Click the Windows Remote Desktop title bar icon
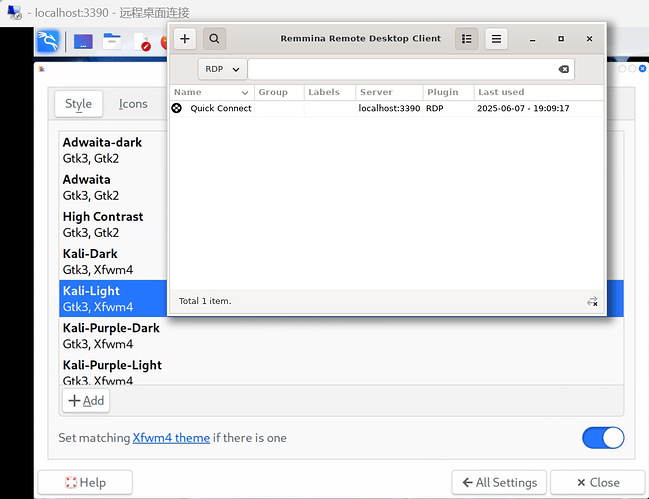The image size is (649, 499). (14, 12)
